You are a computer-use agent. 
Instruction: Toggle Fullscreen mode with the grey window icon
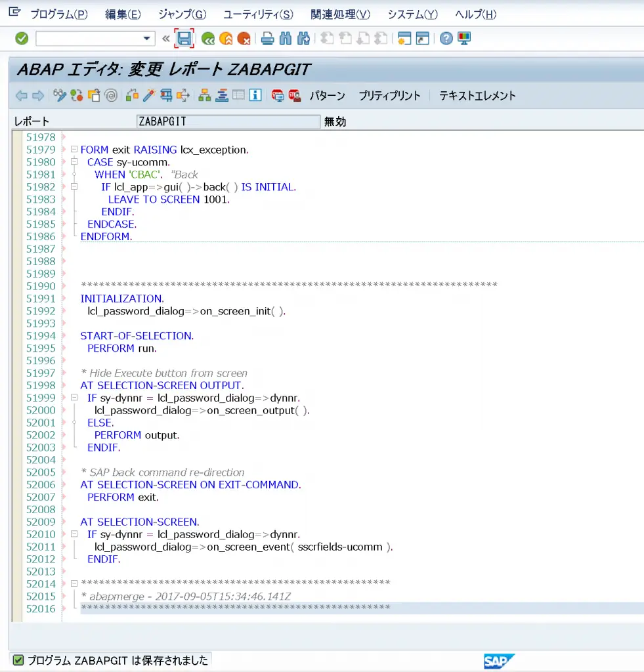click(x=238, y=95)
